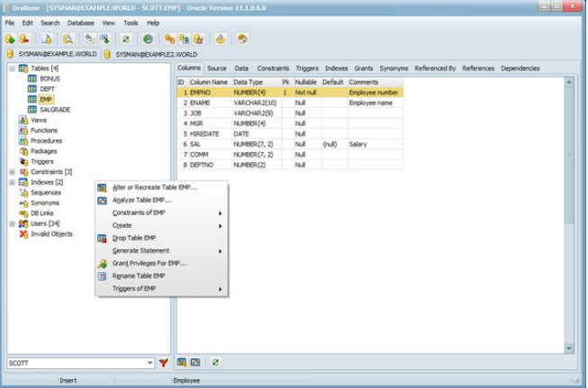
Task: Click the yellow stamp toolbar icon
Action: pyautogui.click(x=221, y=39)
